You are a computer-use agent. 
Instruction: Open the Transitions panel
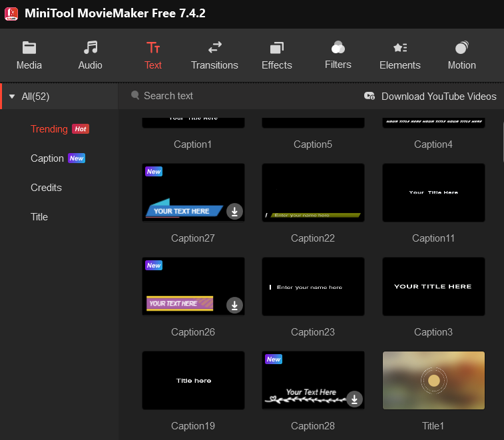pos(214,55)
